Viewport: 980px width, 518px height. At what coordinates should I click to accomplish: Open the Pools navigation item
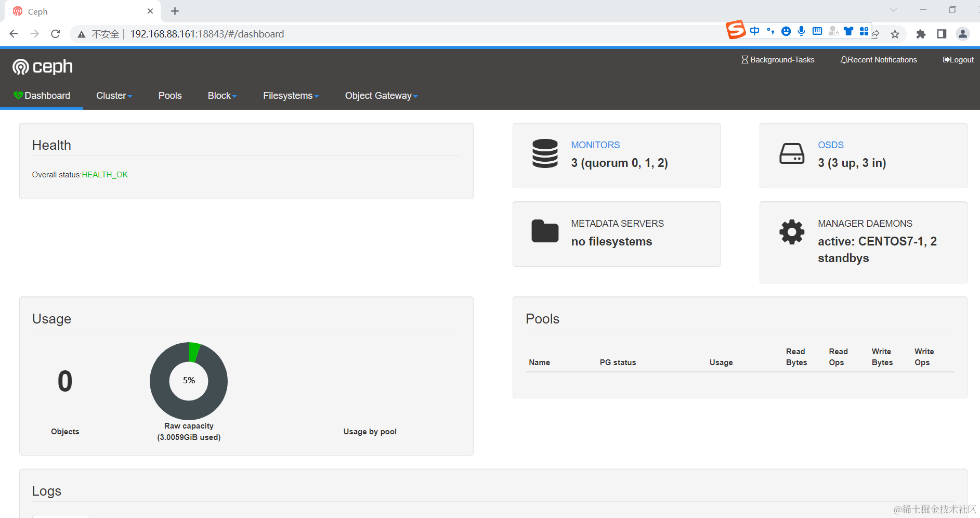click(170, 96)
